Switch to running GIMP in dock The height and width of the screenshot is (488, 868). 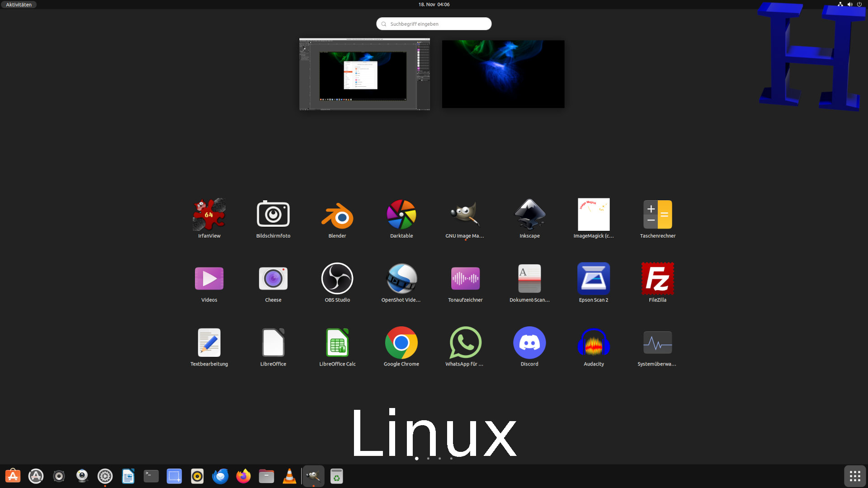tap(314, 476)
